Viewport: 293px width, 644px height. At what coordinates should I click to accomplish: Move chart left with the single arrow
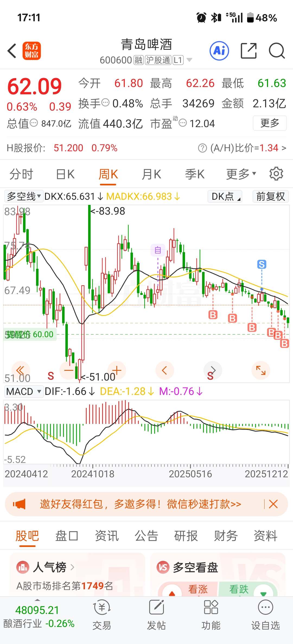164,370
